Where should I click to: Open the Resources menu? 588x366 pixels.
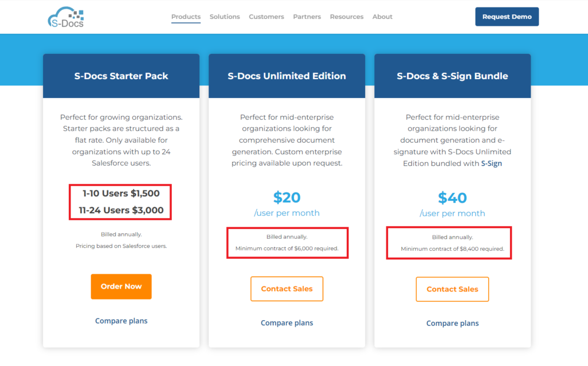pyautogui.click(x=347, y=17)
